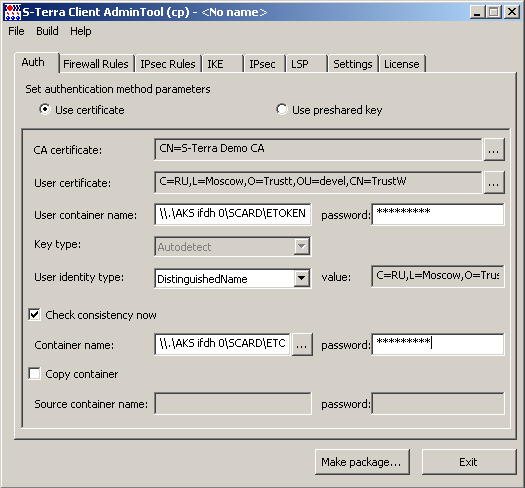This screenshot has height=488, width=525.
Task: Browse for the User certificate
Action: [494, 182]
